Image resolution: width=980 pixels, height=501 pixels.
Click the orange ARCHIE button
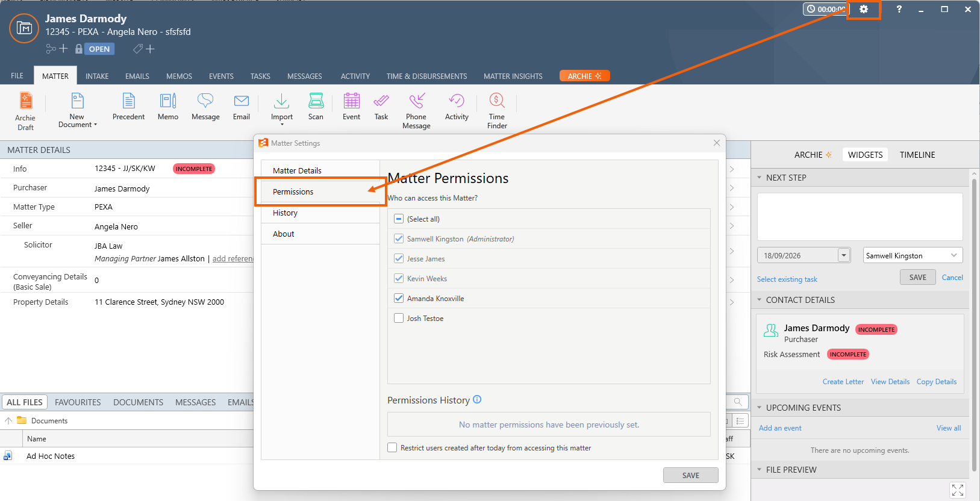tap(584, 76)
